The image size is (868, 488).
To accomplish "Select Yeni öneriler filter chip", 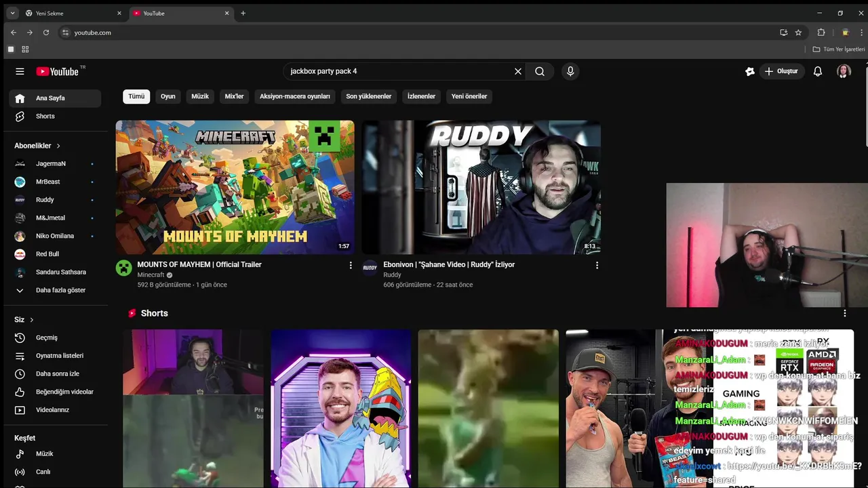I will (x=469, y=96).
